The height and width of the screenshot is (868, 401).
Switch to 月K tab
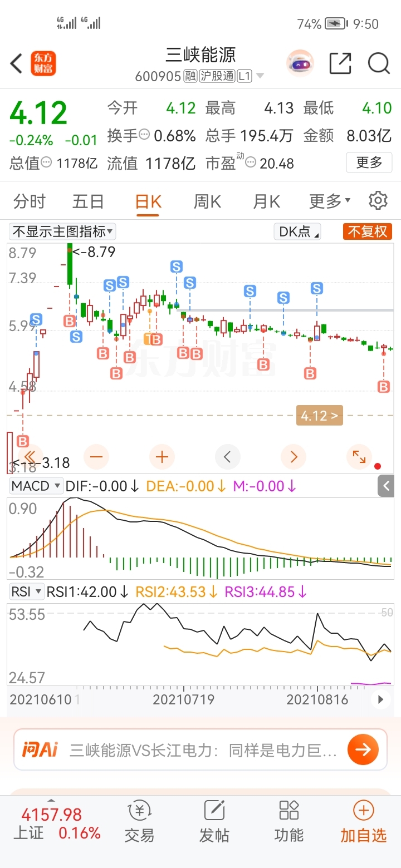coord(267,201)
